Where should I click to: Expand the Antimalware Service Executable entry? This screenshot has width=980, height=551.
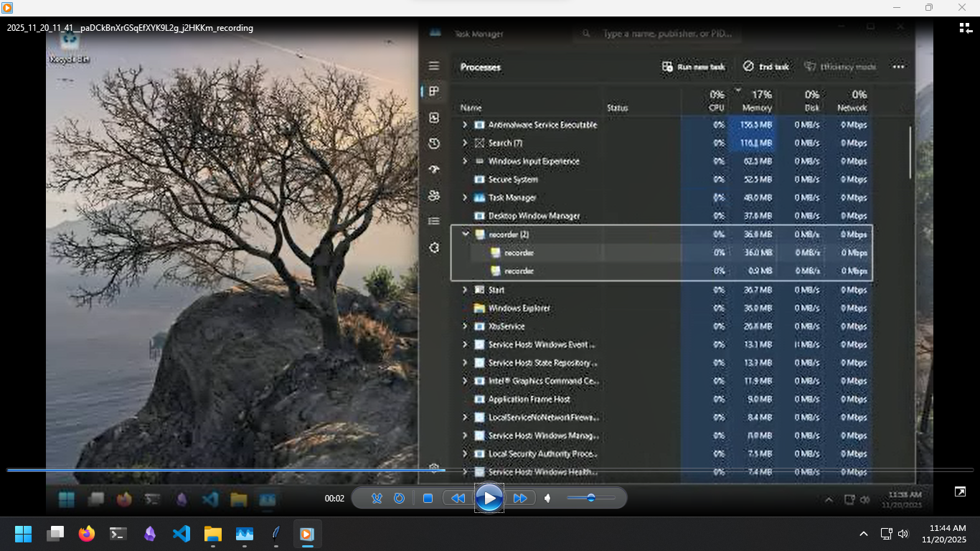[x=465, y=124]
